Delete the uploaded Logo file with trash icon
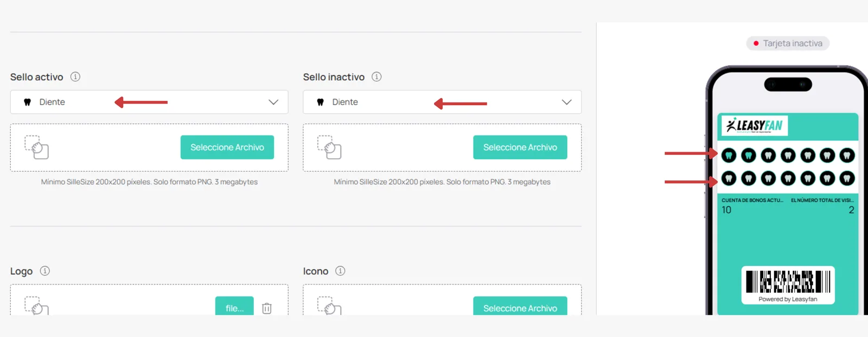The height and width of the screenshot is (337, 868). click(x=267, y=308)
